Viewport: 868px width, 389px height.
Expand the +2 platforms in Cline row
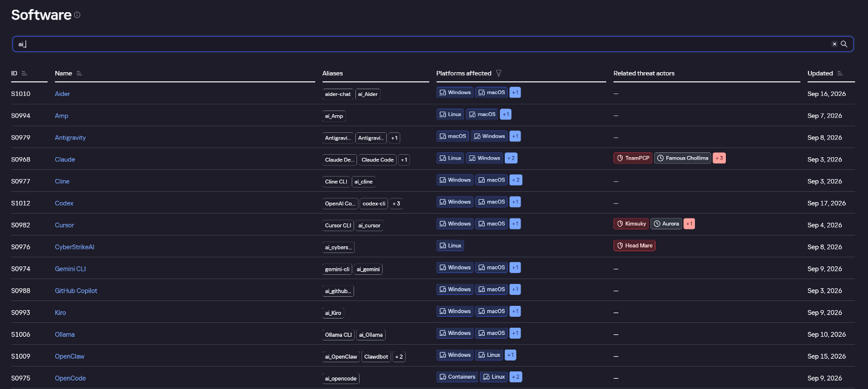click(x=516, y=180)
